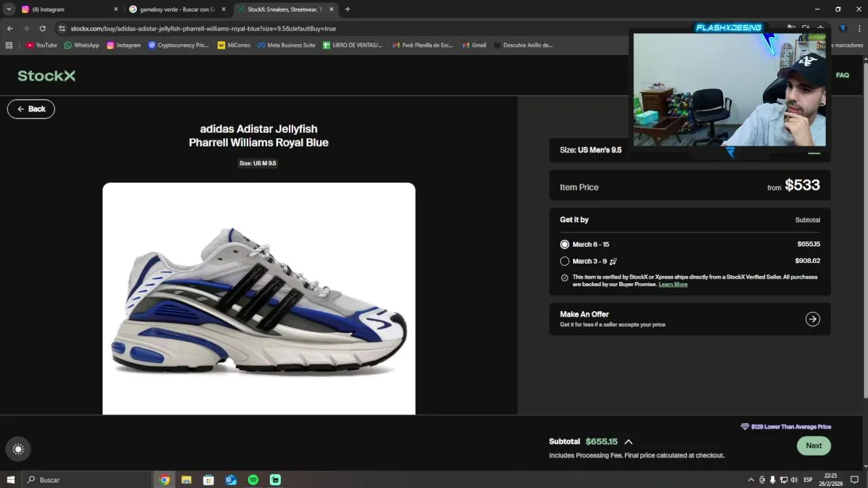The height and width of the screenshot is (488, 868).
Task: Open the notification center icon
Action: [x=855, y=480]
